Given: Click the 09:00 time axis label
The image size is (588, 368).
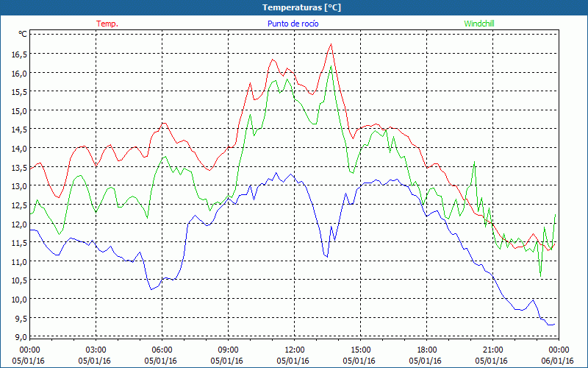Looking at the screenshot, I should pos(228,350).
